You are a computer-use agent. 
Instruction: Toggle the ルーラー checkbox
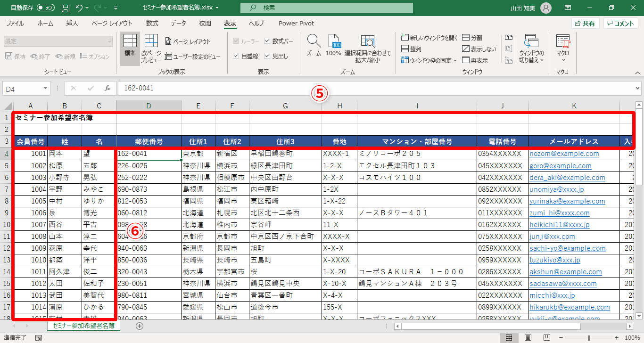pos(236,41)
